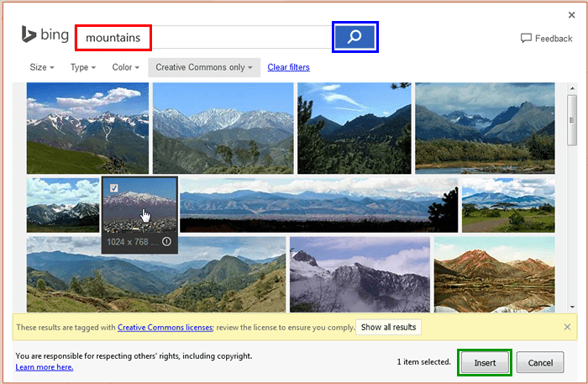The height and width of the screenshot is (384, 588).
Task: Open the Size filter dropdown
Action: (42, 67)
